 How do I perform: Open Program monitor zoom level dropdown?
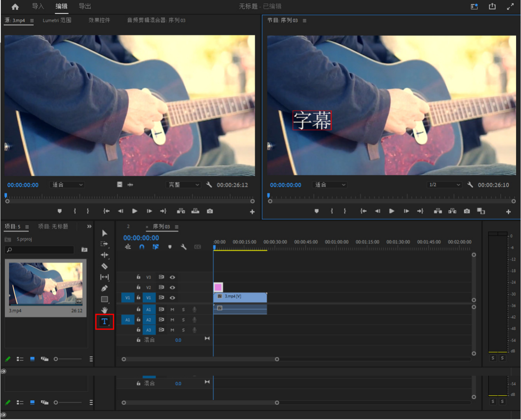point(330,185)
